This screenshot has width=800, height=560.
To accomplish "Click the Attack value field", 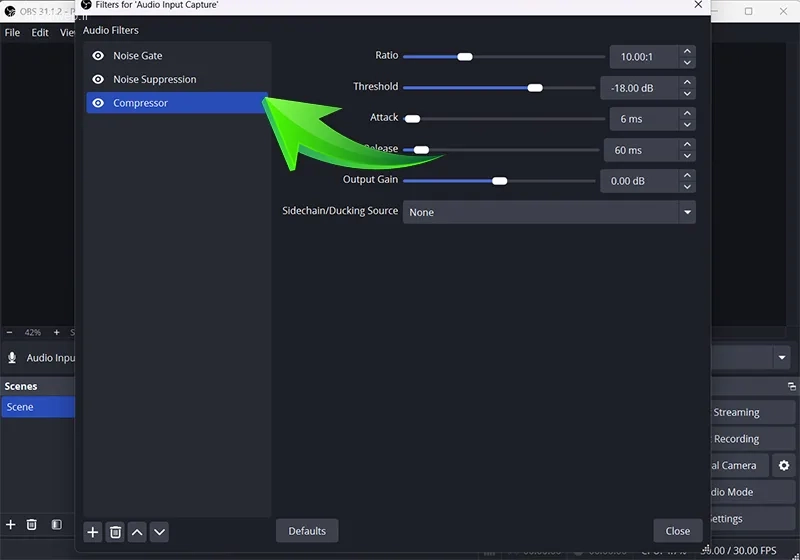I will [643, 119].
